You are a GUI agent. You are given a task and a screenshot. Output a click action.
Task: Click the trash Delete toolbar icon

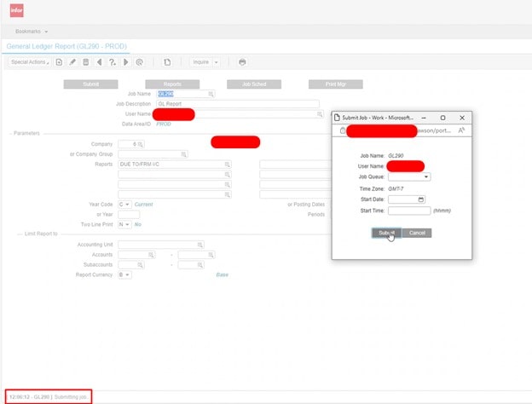point(86,62)
